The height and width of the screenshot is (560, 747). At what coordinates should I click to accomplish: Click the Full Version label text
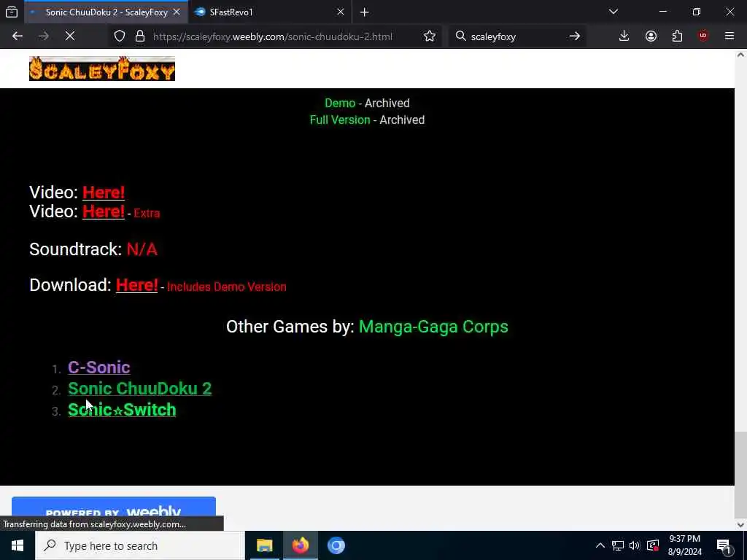pos(340,120)
